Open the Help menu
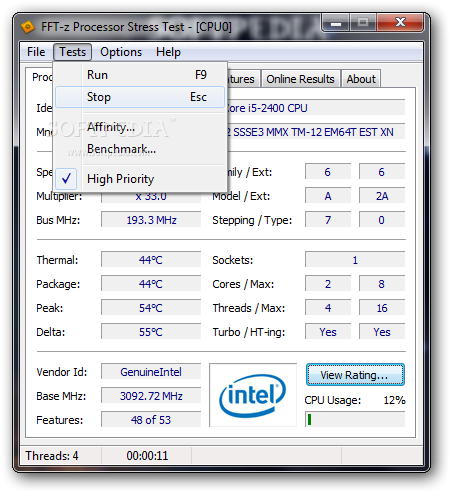This screenshot has height=493, width=451. pyautogui.click(x=168, y=52)
